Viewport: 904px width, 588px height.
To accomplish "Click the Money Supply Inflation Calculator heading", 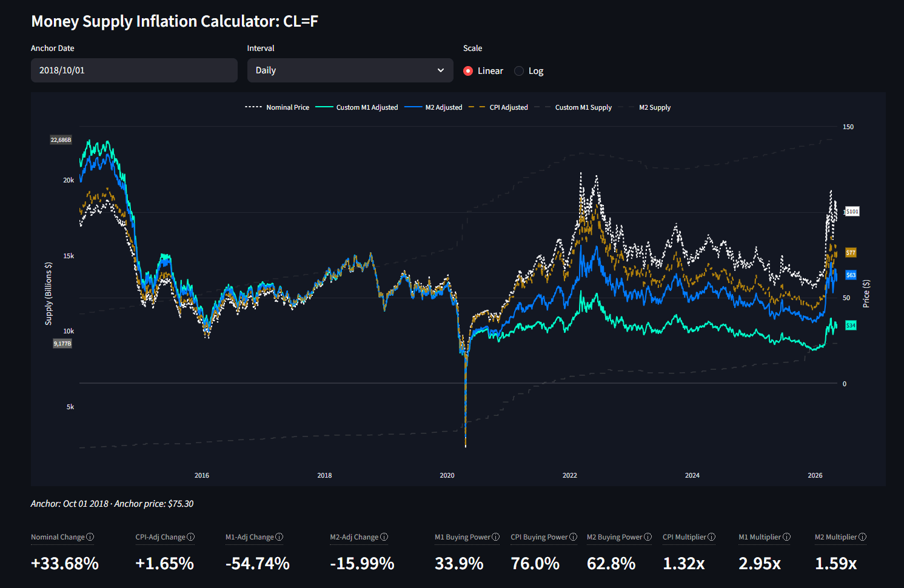I will coord(175,21).
